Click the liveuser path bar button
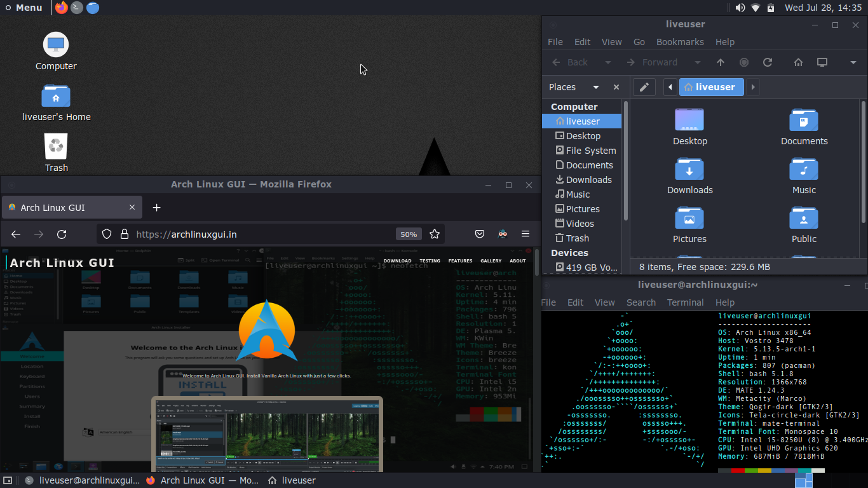 [712, 87]
